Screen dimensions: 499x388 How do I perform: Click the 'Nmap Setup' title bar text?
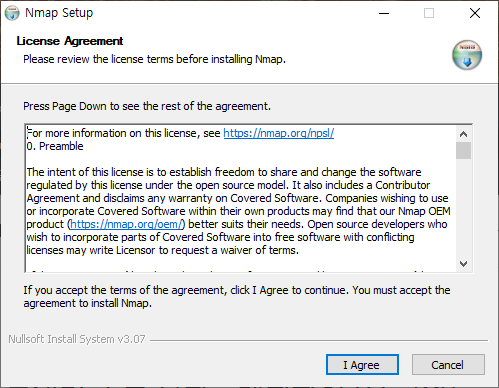59,13
